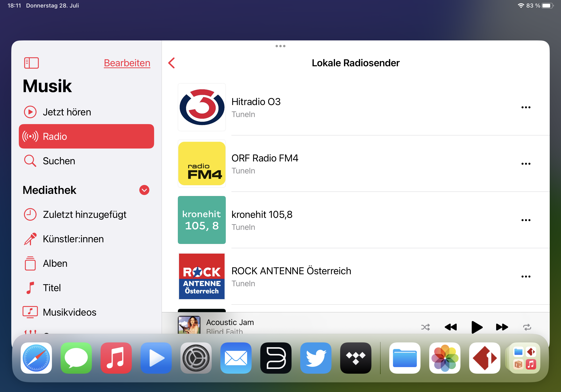The width and height of the screenshot is (561, 392).
Task: Open Photos from the dock
Action: tap(445, 358)
